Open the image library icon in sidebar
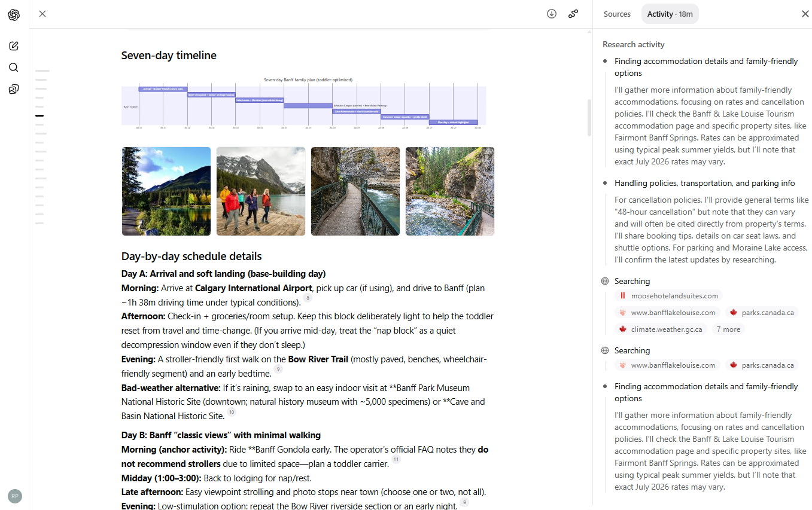The height and width of the screenshot is (510, 812). 14,88
